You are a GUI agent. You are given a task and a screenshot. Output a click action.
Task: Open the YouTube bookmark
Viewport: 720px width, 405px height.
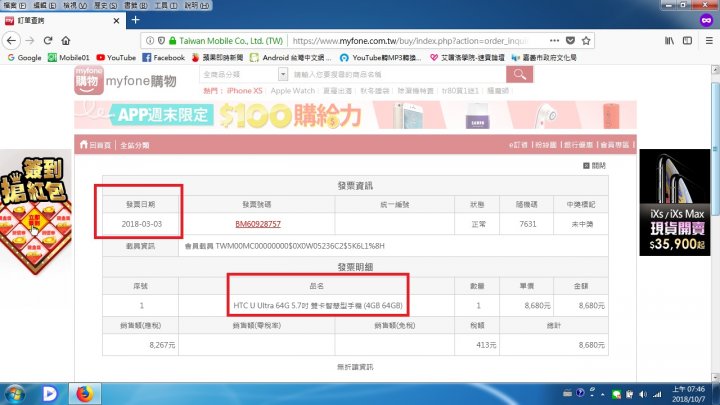point(116,57)
